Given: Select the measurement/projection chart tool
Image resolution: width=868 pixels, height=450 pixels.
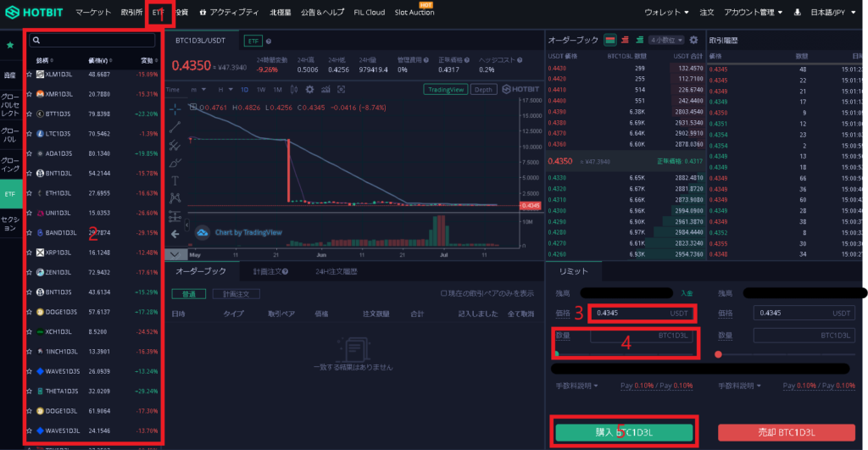Looking at the screenshot, I should tap(175, 216).
